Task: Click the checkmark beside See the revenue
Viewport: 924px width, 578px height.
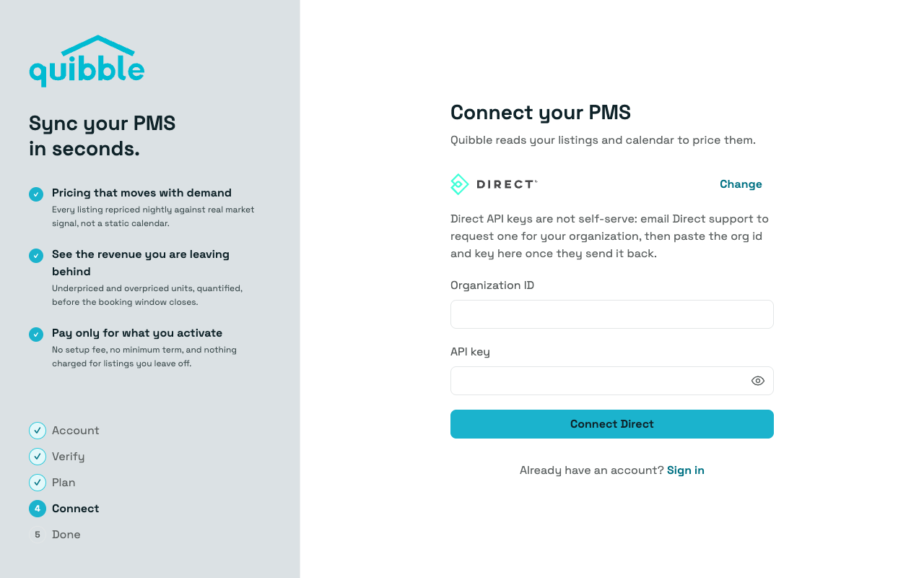Action: coord(36,255)
